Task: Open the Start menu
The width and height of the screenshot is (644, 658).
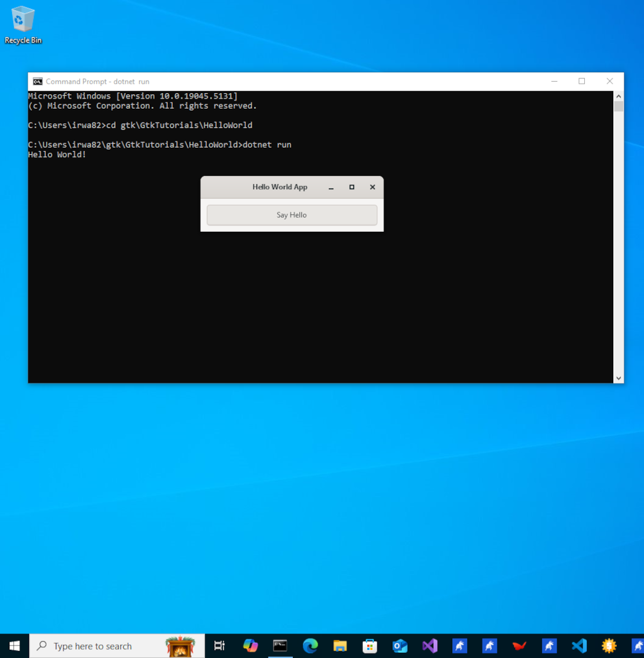Action: coord(13,645)
